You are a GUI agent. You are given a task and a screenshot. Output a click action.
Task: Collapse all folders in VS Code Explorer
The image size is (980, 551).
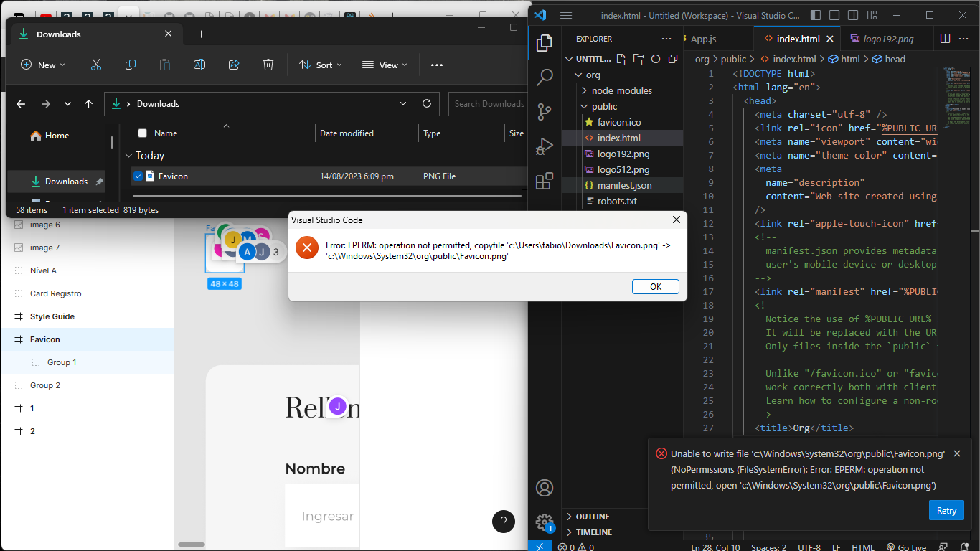tap(673, 59)
